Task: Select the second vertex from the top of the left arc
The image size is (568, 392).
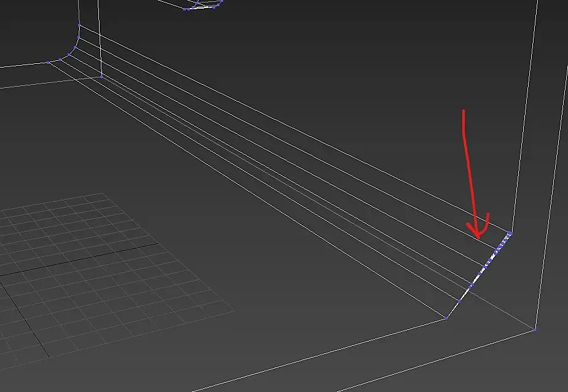Action: 78,37
